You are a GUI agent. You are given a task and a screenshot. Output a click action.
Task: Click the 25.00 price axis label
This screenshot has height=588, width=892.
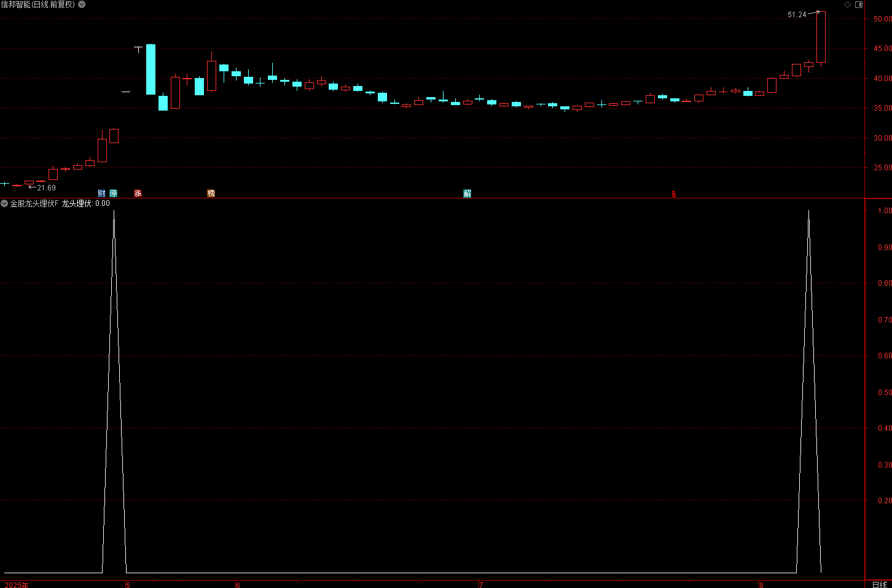882,168
